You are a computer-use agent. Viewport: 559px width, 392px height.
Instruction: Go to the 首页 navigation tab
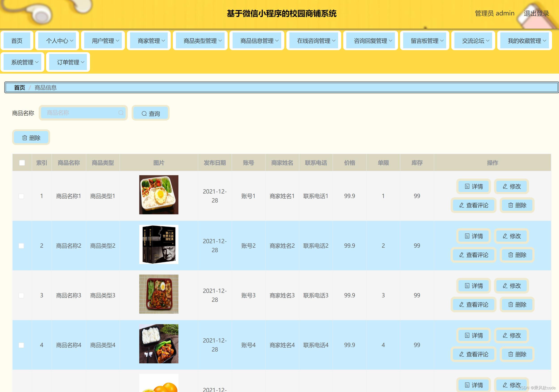17,41
